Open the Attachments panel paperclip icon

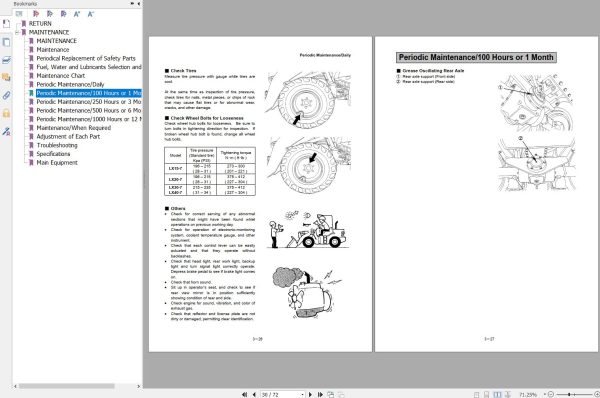click(x=7, y=95)
